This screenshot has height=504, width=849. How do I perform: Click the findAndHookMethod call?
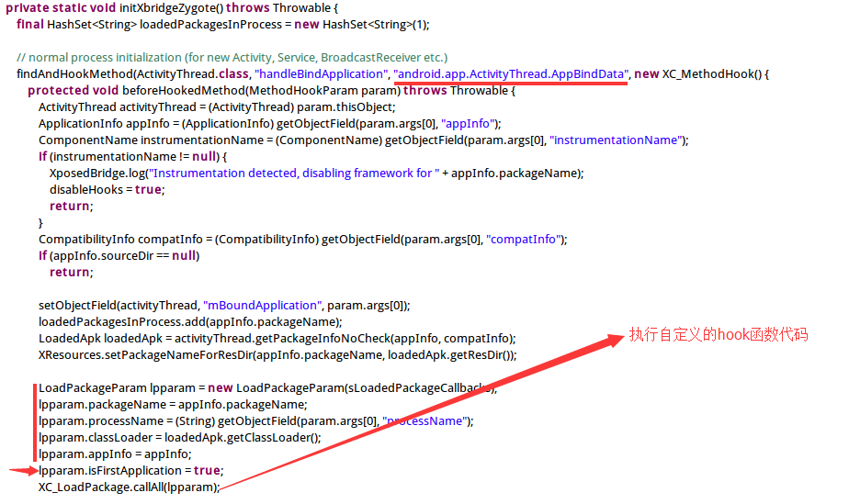pyautogui.click(x=74, y=74)
